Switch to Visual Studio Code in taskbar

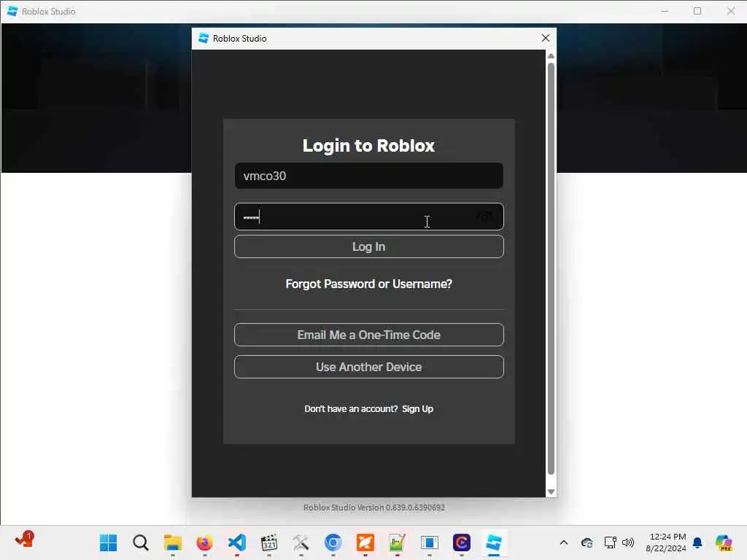237,542
